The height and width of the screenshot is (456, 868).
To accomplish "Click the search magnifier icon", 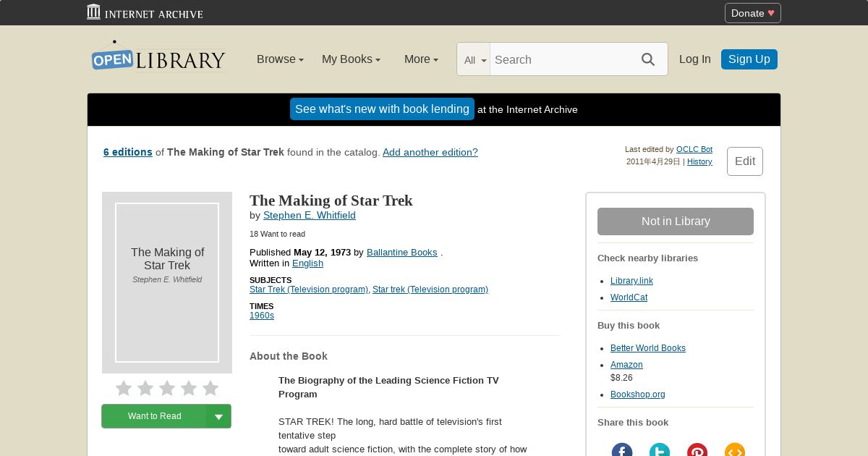I will (648, 59).
